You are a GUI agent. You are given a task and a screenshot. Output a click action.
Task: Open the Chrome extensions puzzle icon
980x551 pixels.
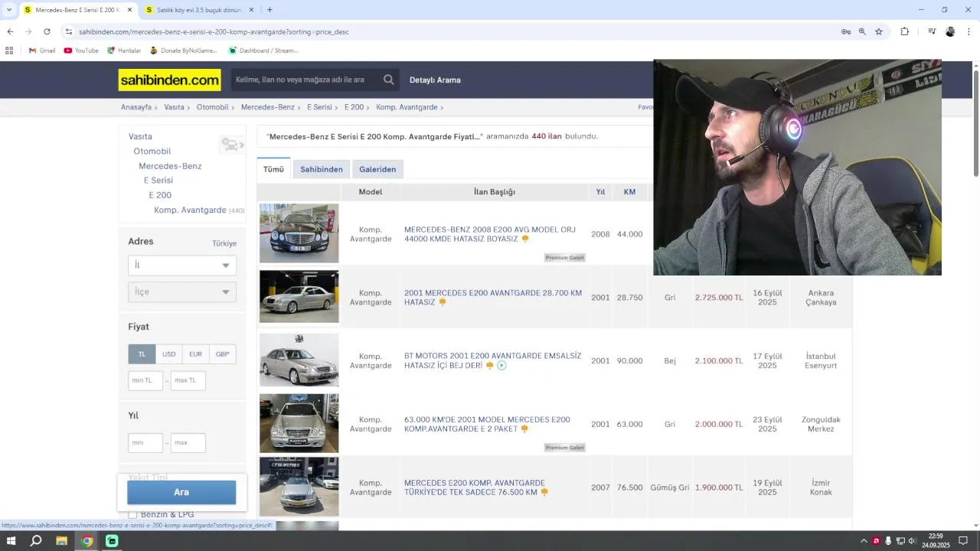(x=905, y=31)
